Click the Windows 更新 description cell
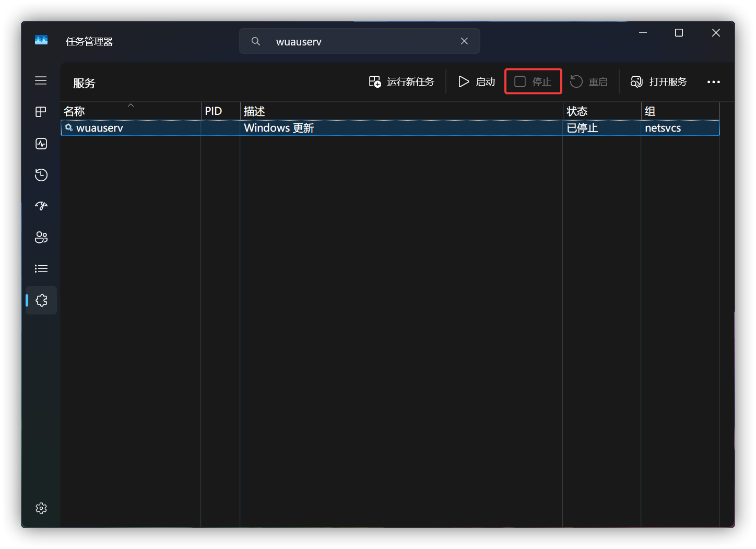 click(279, 128)
